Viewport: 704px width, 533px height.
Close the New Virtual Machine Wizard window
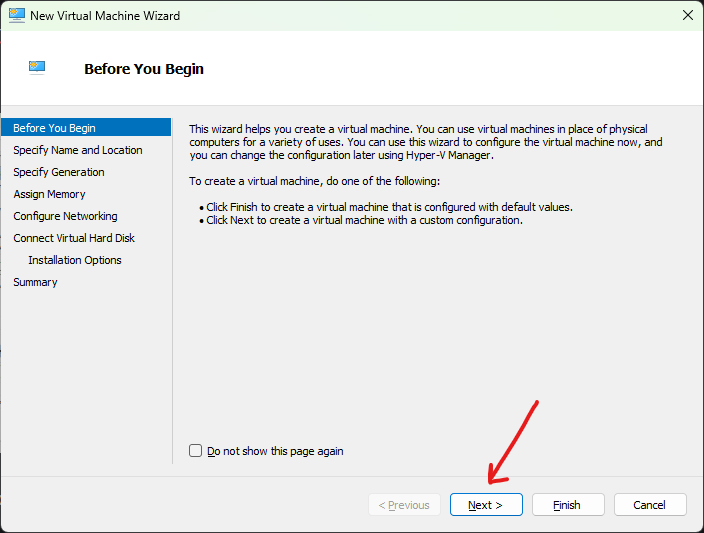pyautogui.click(x=687, y=16)
